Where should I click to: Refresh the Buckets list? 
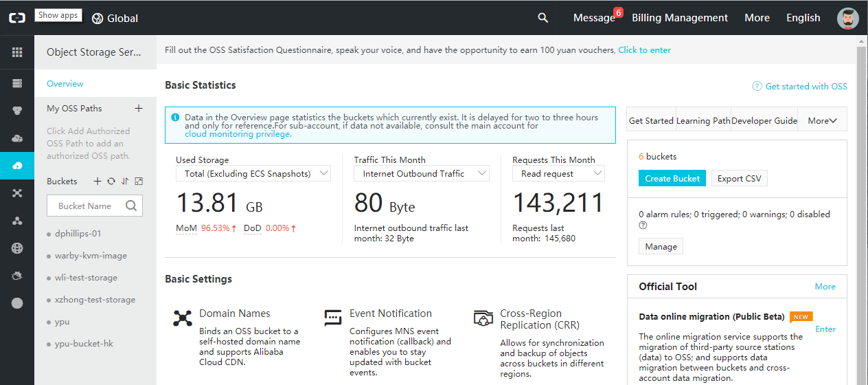pos(111,181)
